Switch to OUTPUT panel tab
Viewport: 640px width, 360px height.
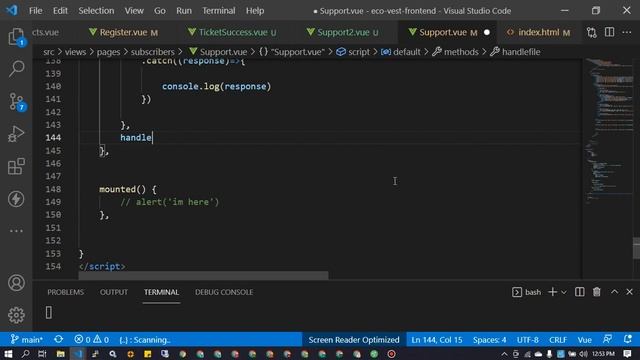pyautogui.click(x=114, y=292)
